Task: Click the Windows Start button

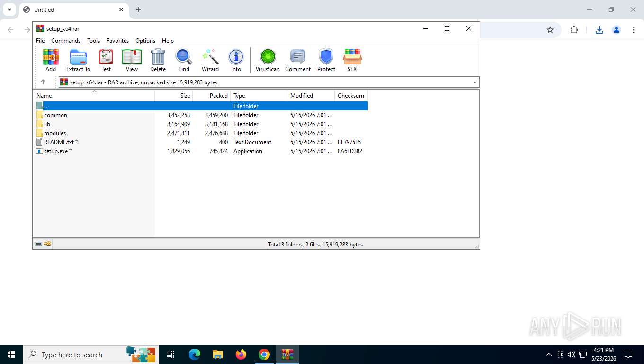Action: pos(11,355)
